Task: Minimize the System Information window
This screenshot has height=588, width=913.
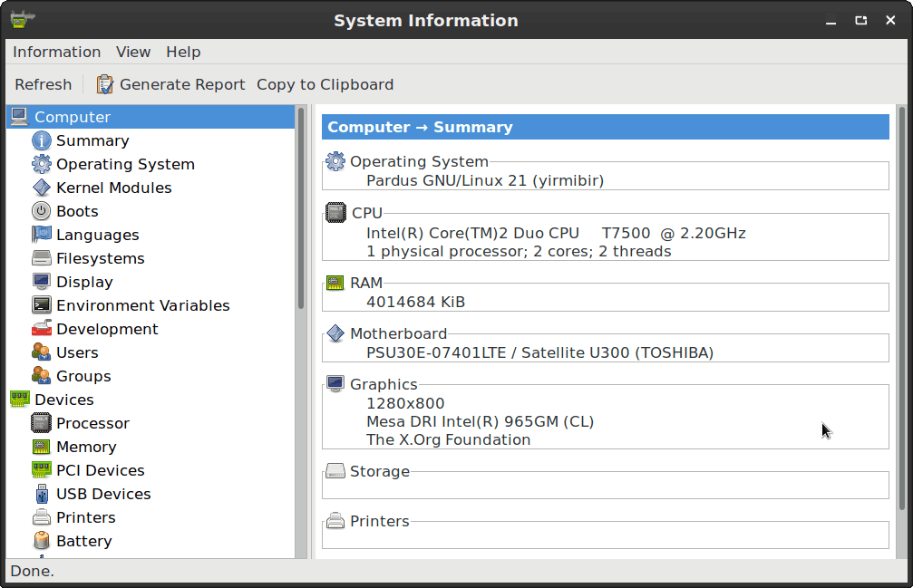Action: click(x=830, y=20)
